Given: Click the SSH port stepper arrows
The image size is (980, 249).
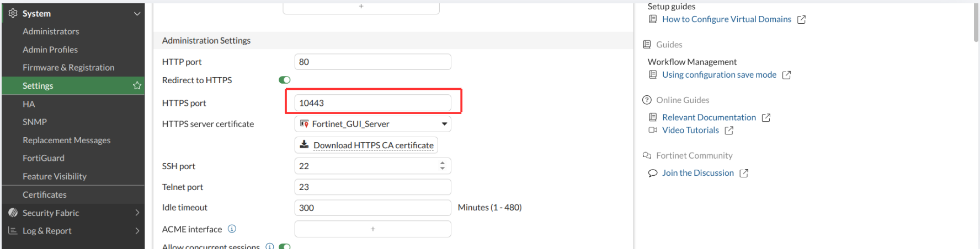Looking at the screenshot, I should click(442, 166).
